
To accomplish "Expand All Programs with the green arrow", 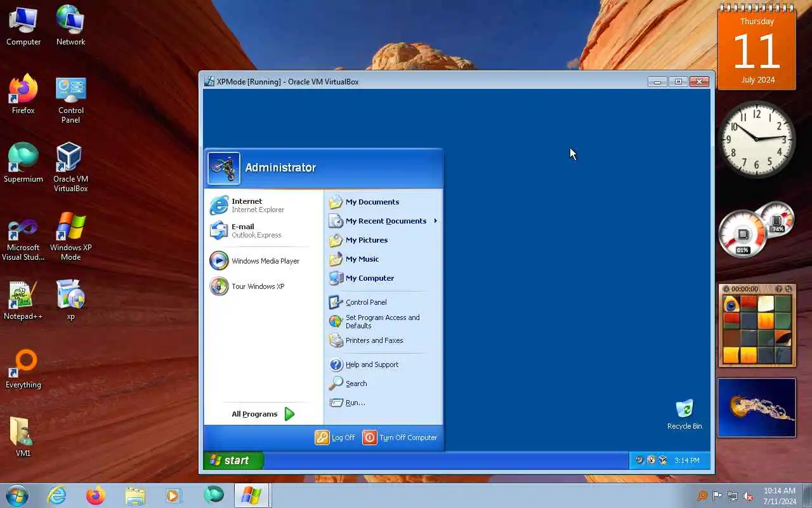I will point(290,414).
